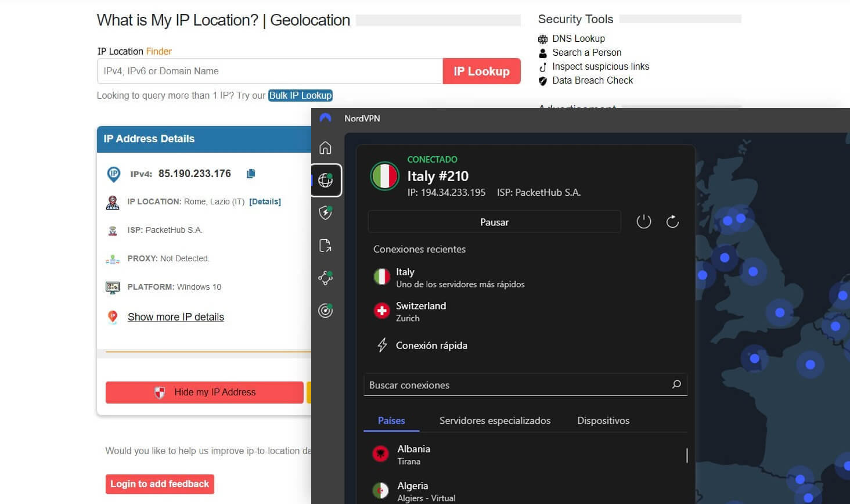The width and height of the screenshot is (850, 504).
Task: Select Italy in recent connections
Action: pos(449,278)
